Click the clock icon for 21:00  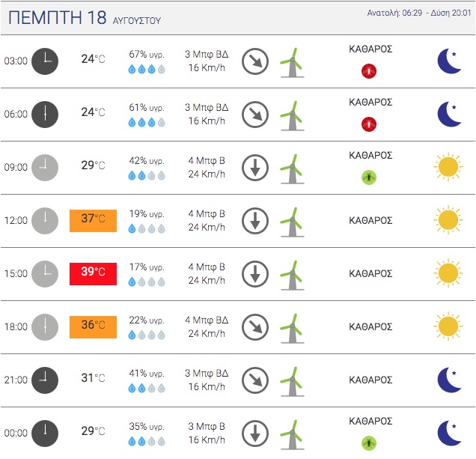(x=45, y=380)
